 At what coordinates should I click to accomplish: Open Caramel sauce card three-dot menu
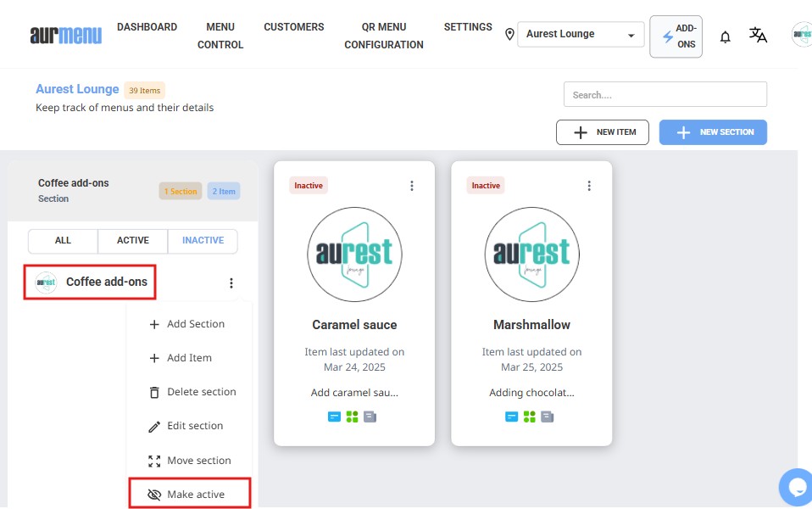[412, 186]
